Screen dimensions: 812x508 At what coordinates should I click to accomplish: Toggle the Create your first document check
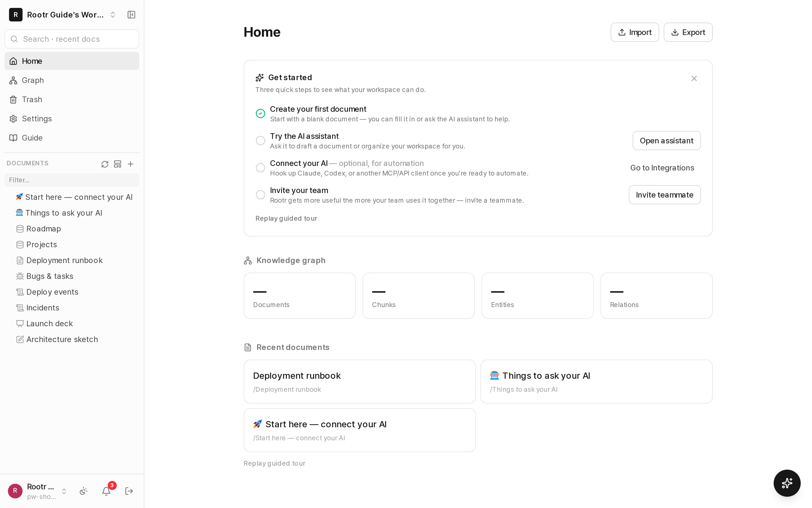click(x=261, y=113)
